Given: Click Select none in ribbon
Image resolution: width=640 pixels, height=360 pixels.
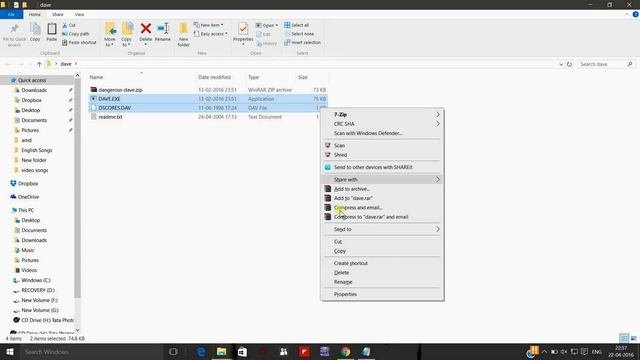Looking at the screenshot, I should [x=299, y=34].
